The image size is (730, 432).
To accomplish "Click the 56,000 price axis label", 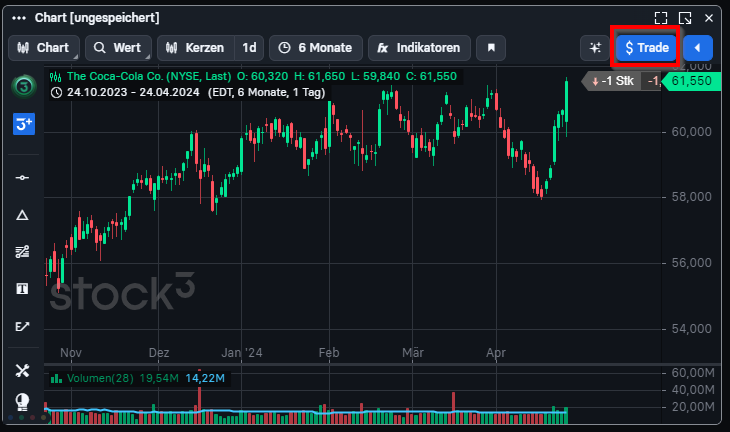I will point(691,263).
